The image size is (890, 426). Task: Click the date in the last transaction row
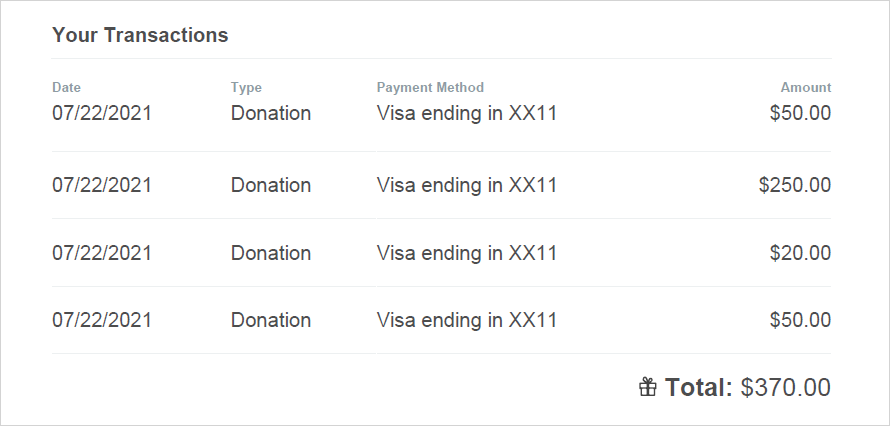pos(102,320)
